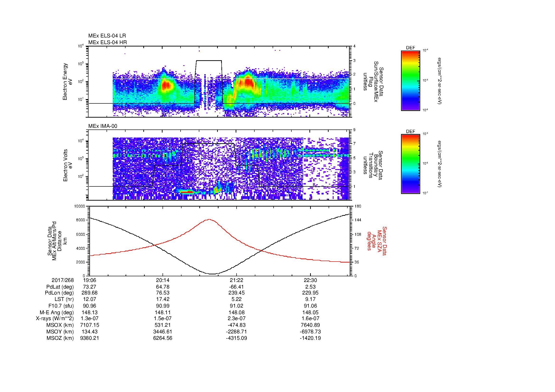Click the date label '2017/268'
The width and height of the screenshot is (555, 392).
tap(63, 280)
